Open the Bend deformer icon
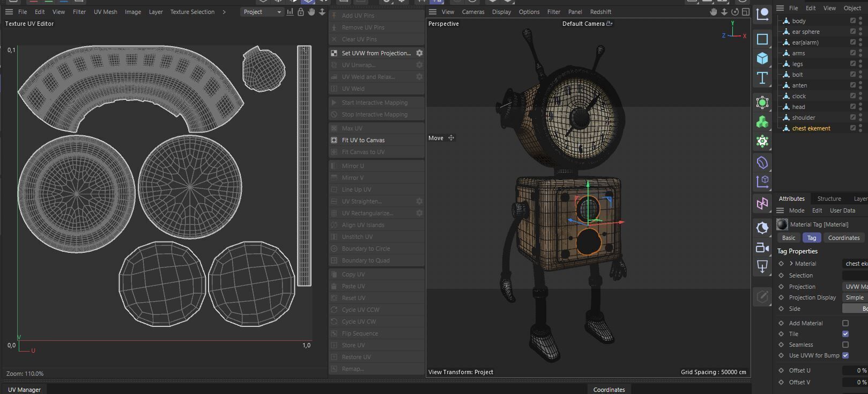Image resolution: width=868 pixels, height=394 pixels. click(762, 163)
